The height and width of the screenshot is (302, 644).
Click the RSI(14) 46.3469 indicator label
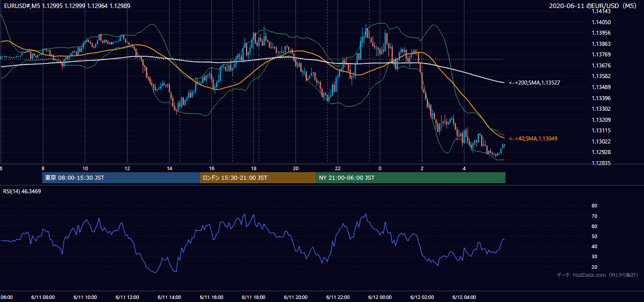[22, 192]
